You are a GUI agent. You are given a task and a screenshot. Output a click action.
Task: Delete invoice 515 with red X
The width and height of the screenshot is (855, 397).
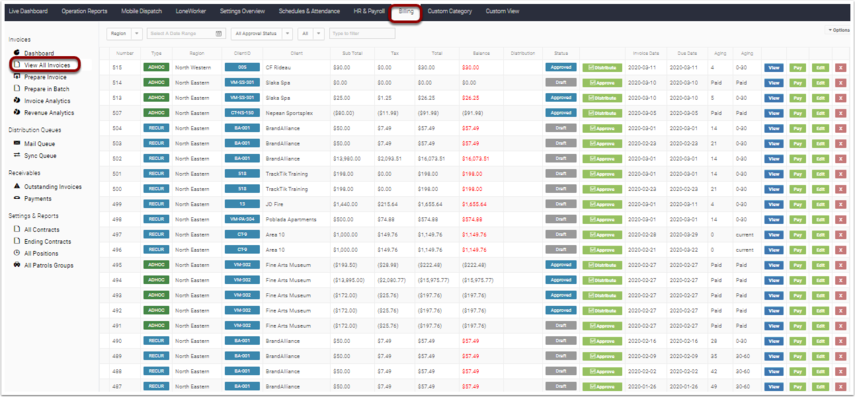840,68
